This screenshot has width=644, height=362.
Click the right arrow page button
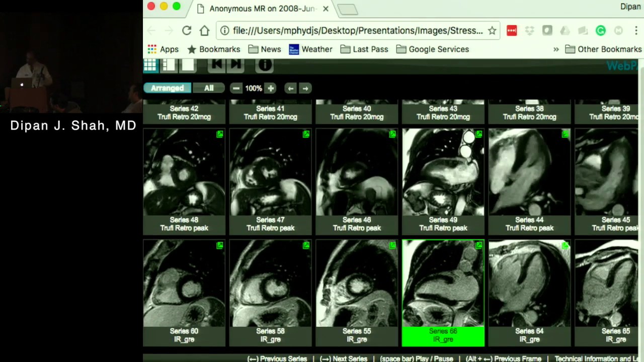pos(305,88)
